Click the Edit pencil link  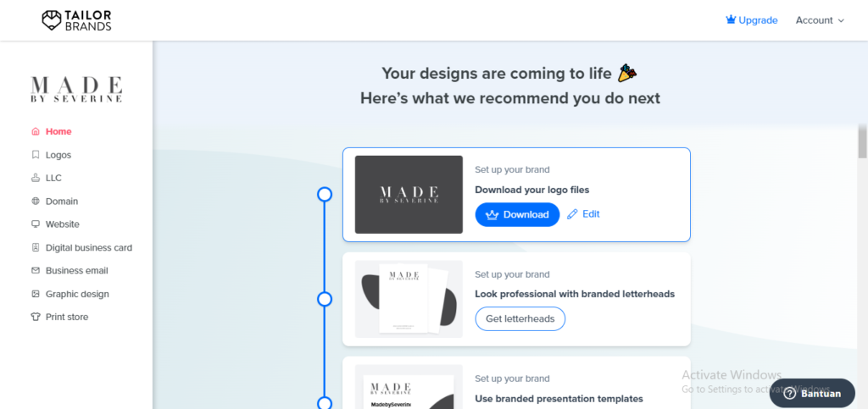coord(583,214)
